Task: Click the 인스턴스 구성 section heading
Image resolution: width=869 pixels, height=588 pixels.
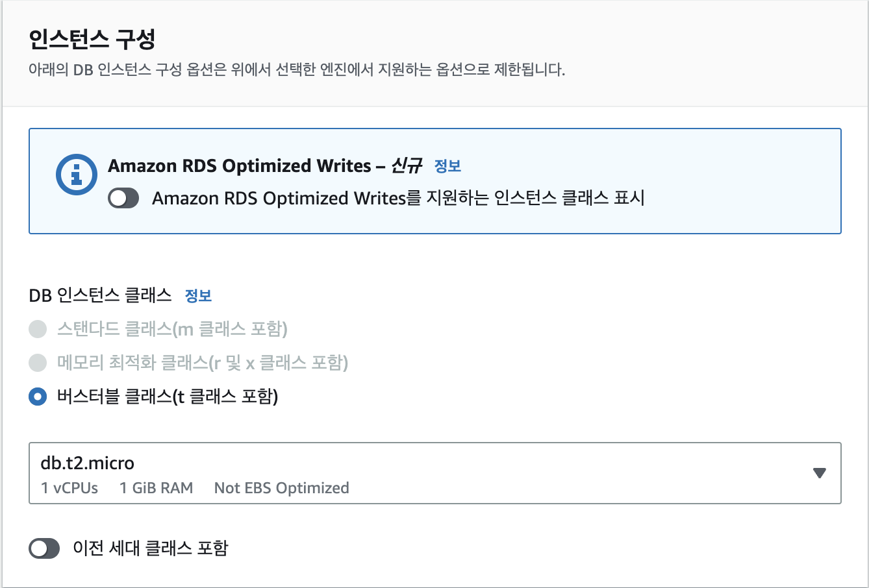Action: click(92, 40)
